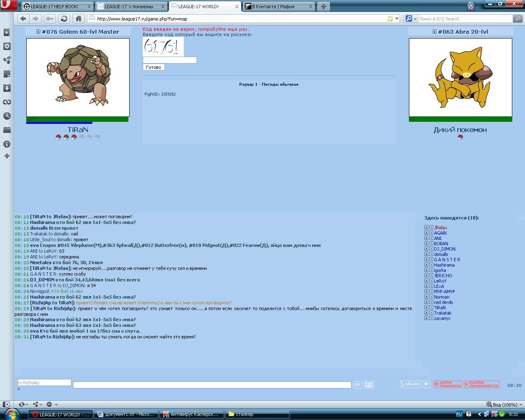The image size is (525, 420).
Task: Click info icon next to Abra title
Action: click(x=434, y=32)
